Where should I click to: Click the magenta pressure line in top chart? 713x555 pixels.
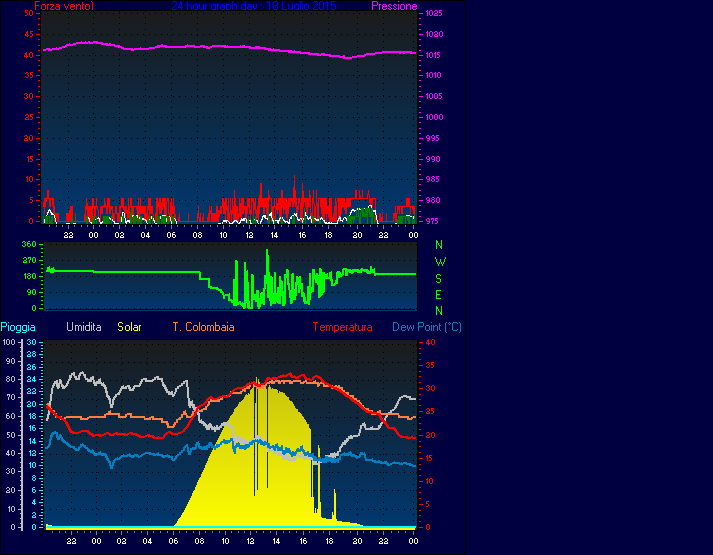pyautogui.click(x=200, y=46)
